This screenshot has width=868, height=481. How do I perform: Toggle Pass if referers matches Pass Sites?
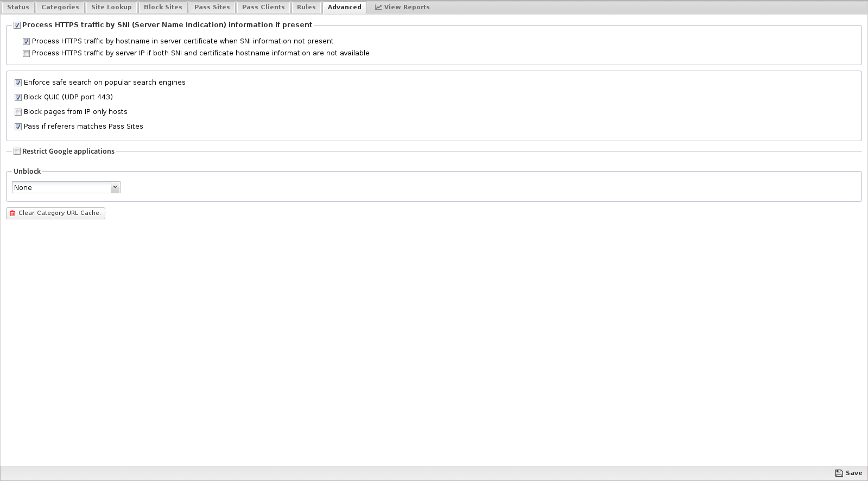[x=18, y=127]
